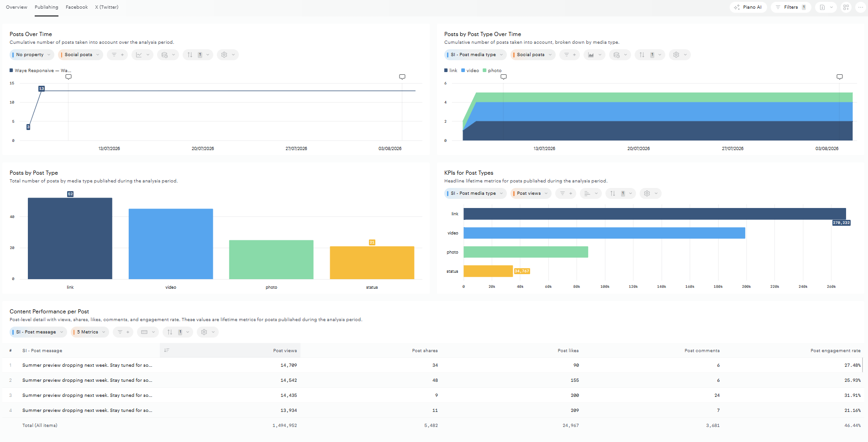Click the Total (All items) row label
Viewport: 868px width, 442px height.
click(40, 426)
